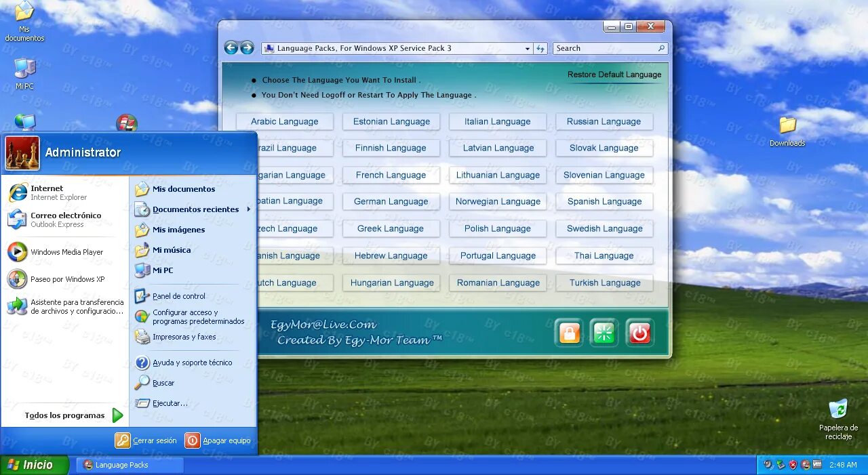This screenshot has width=868, height=475.
Task: Choose Russian Language
Action: click(x=604, y=121)
